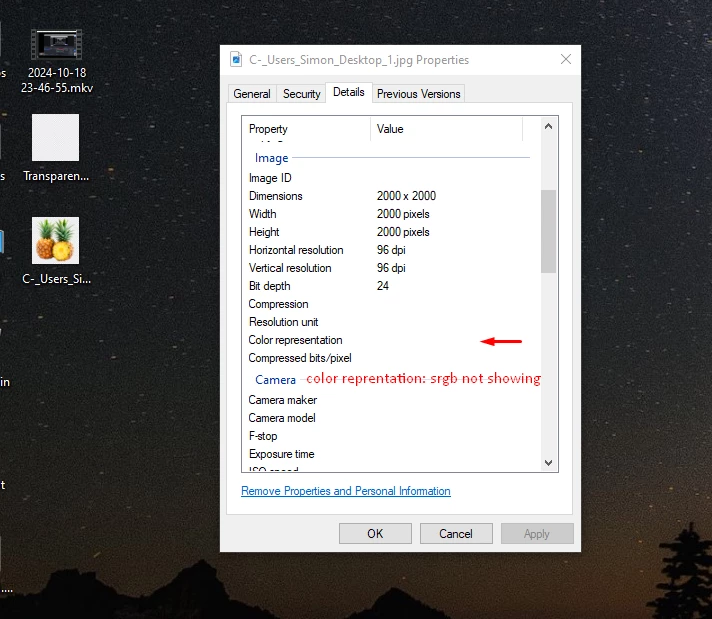
Task: Switch to the Security tab
Action: click(302, 94)
